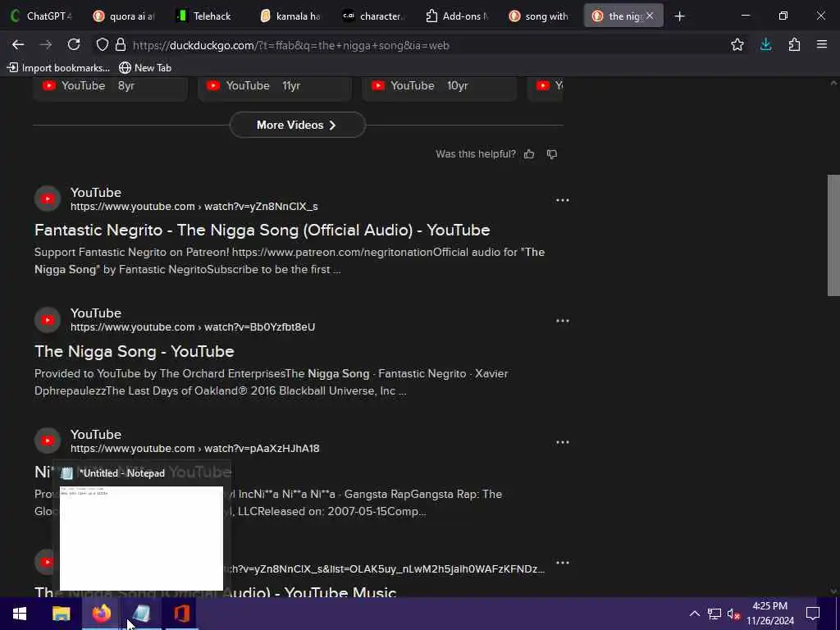The width and height of the screenshot is (840, 630).
Task: Switch to the song with tab
Action: pos(540,16)
